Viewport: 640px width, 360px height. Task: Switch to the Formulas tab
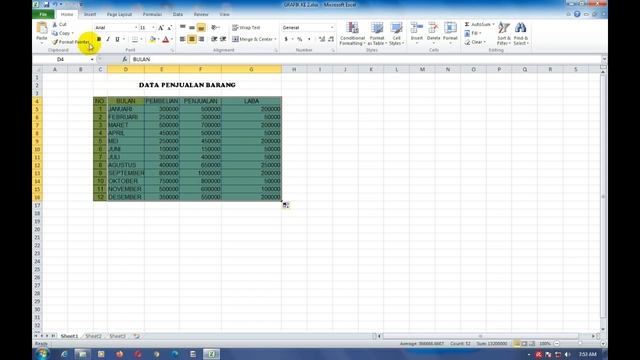click(x=152, y=14)
